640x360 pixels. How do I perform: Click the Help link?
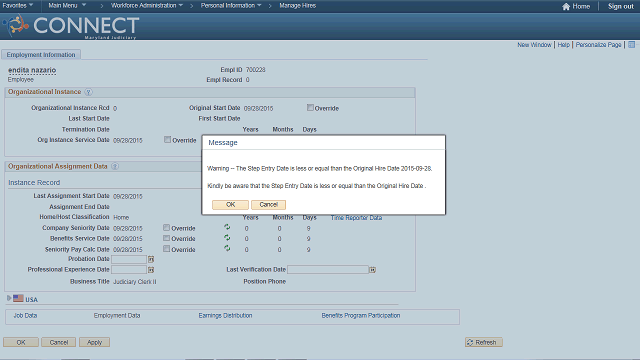(x=564, y=45)
